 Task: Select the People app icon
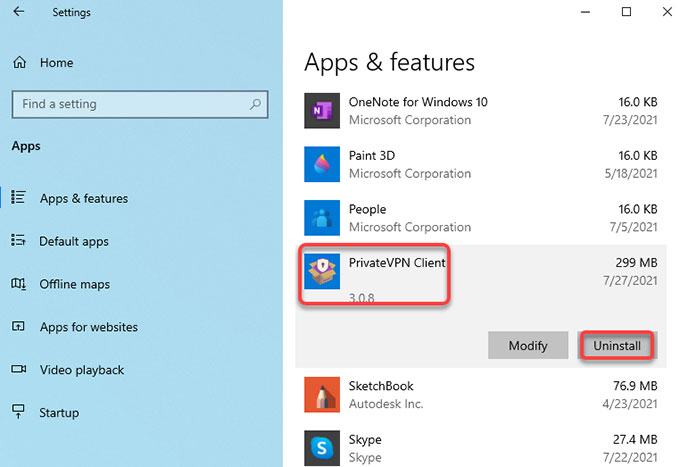322,218
